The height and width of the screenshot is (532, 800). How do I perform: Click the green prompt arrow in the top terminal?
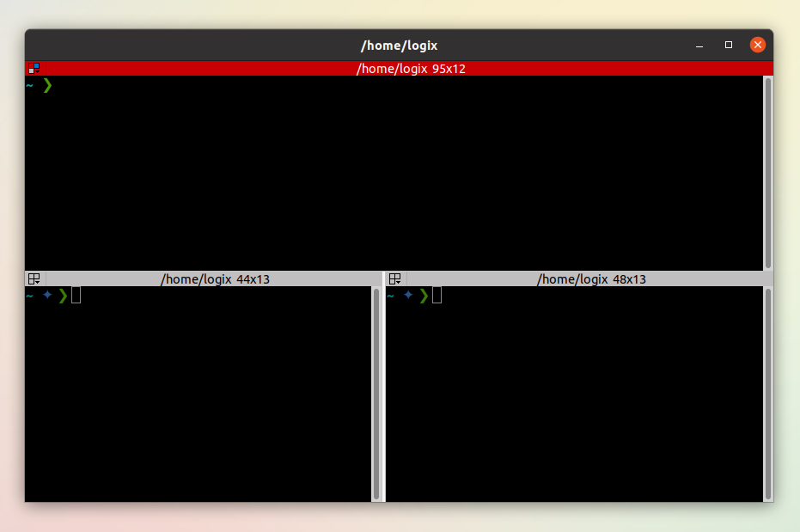coord(48,85)
